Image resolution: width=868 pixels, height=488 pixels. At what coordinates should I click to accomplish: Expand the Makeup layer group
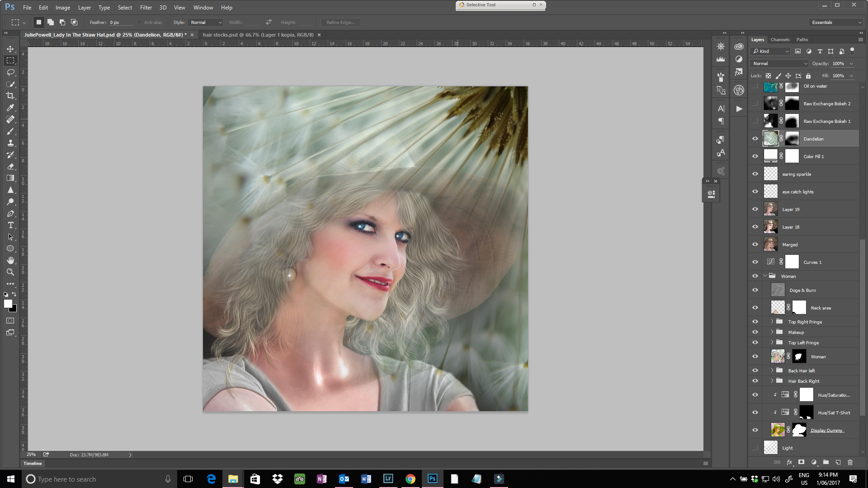tap(772, 332)
